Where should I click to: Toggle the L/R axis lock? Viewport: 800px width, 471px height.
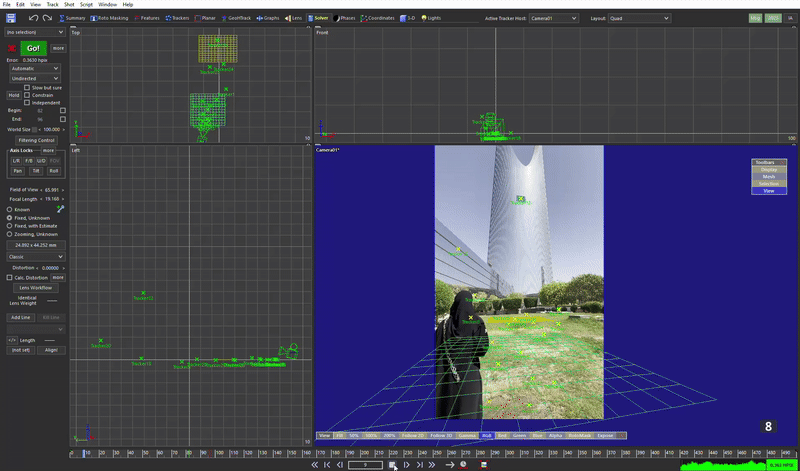point(16,161)
